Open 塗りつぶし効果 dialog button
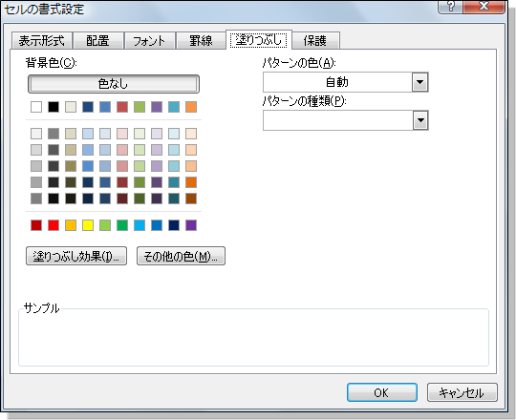The height and width of the screenshot is (420, 516). (76, 256)
